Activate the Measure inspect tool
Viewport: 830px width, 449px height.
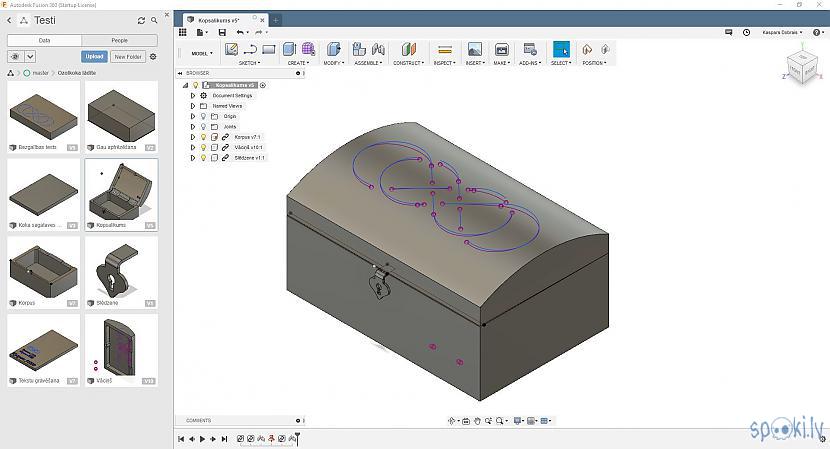pos(445,50)
